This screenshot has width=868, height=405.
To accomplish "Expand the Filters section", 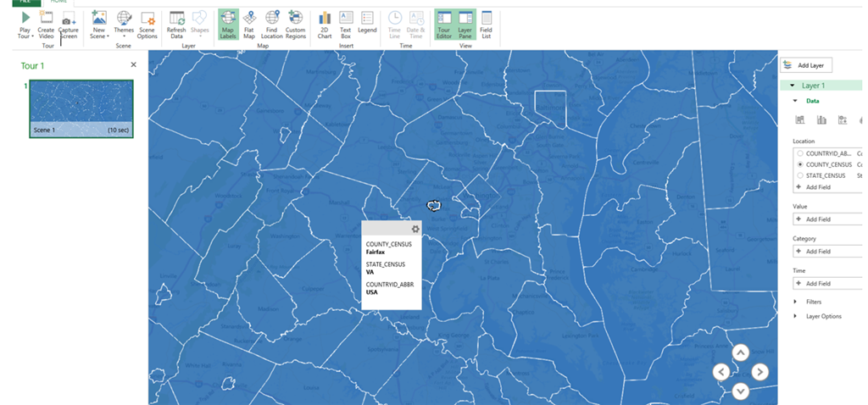I will (795, 302).
